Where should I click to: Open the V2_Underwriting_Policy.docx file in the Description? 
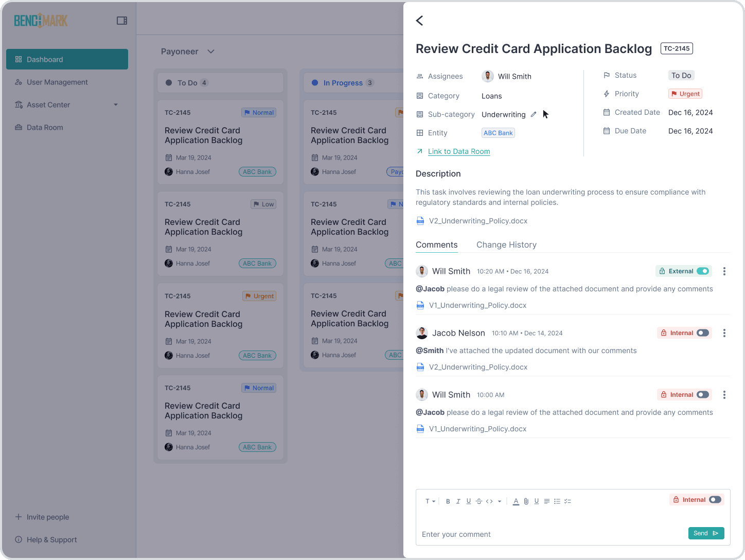pos(472,221)
